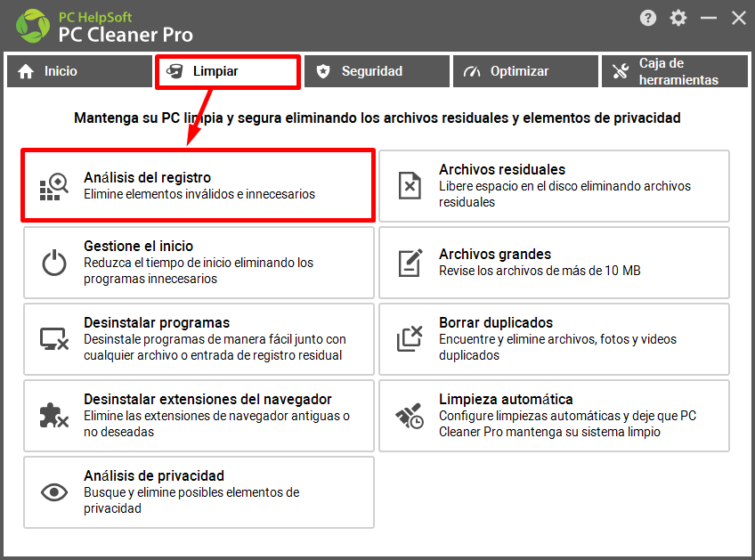755x560 pixels.
Task: Click the green PC HelpSoft logo
Action: [x=33, y=26]
